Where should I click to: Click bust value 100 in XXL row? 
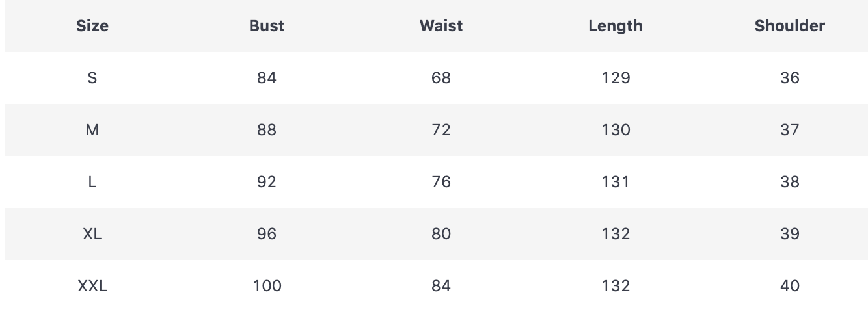(x=267, y=286)
